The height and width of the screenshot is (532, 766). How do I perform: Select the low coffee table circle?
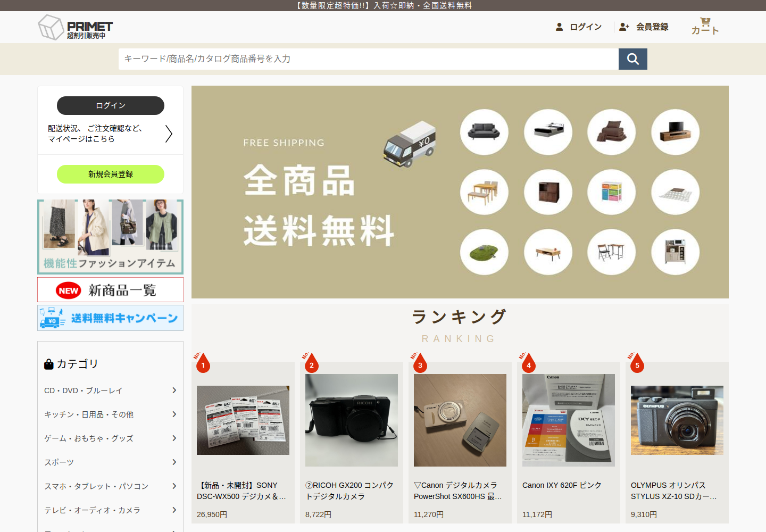click(548, 252)
